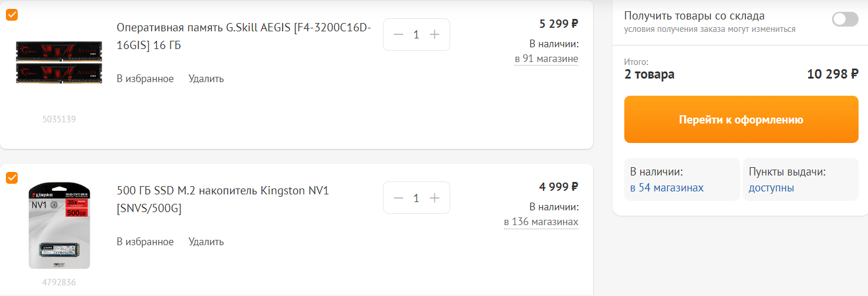Open G.Skill AEGIS memory product image
Viewport: 868px width, 296px height.
(x=59, y=61)
